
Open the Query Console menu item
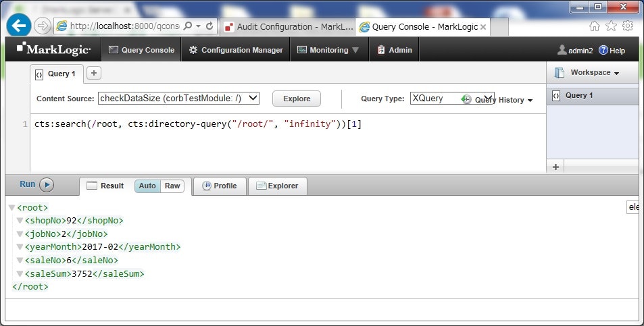pos(141,50)
